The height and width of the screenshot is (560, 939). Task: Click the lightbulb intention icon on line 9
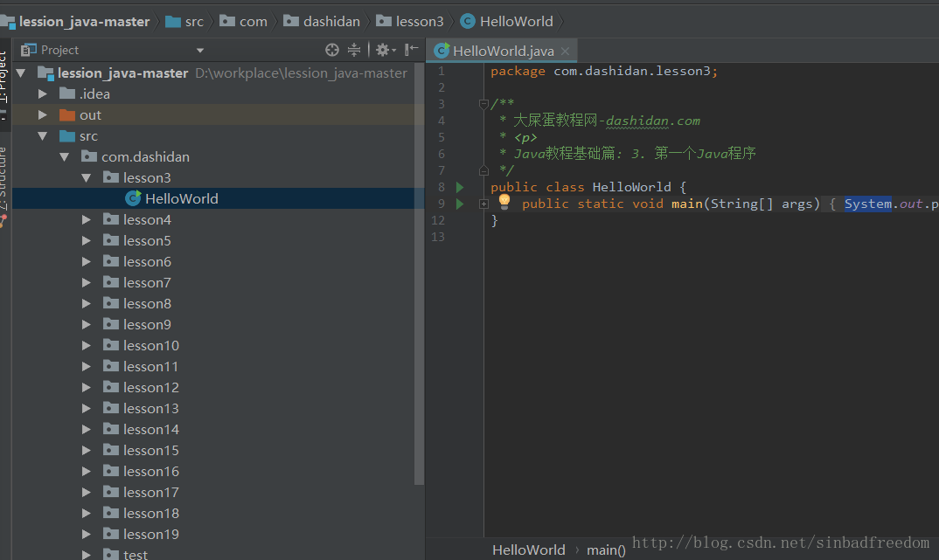tap(504, 202)
